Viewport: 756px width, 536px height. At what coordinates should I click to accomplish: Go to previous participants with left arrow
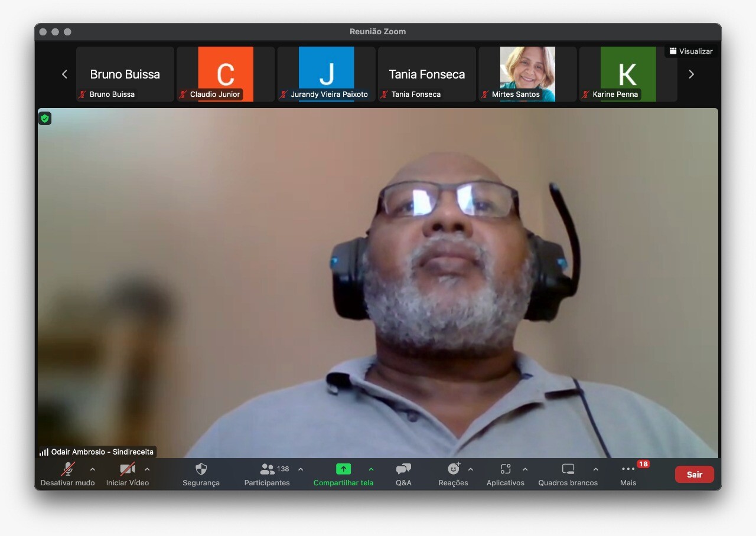click(64, 74)
